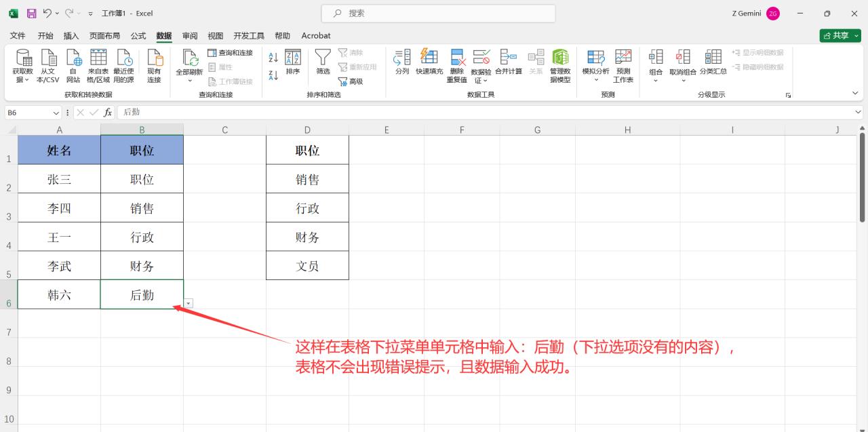Select cell containing 张三
Image resolution: width=868 pixels, height=432 pixels.
pos(59,179)
